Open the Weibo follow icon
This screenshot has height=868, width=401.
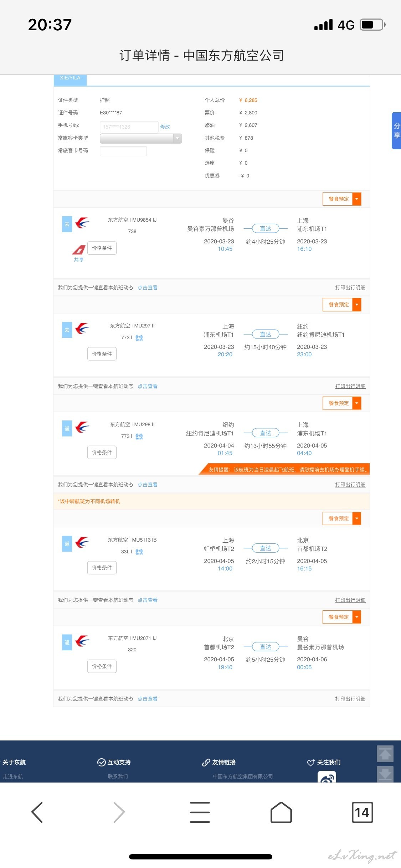coord(327,777)
